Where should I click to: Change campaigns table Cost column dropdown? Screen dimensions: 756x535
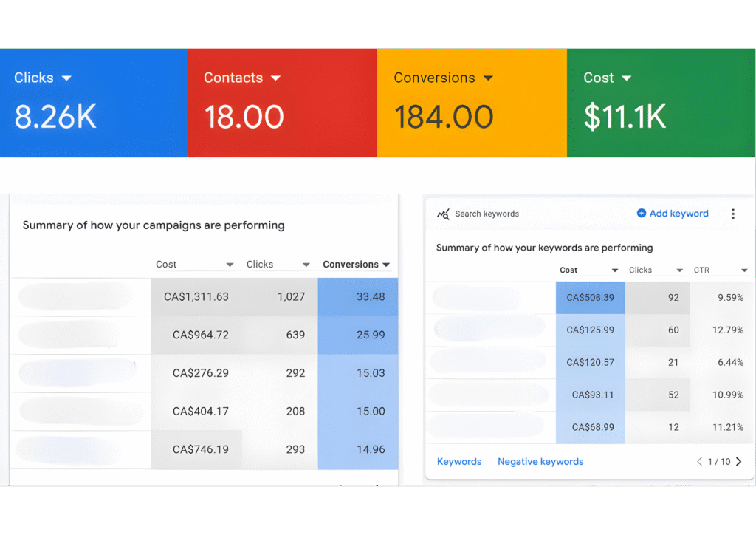[230, 265]
